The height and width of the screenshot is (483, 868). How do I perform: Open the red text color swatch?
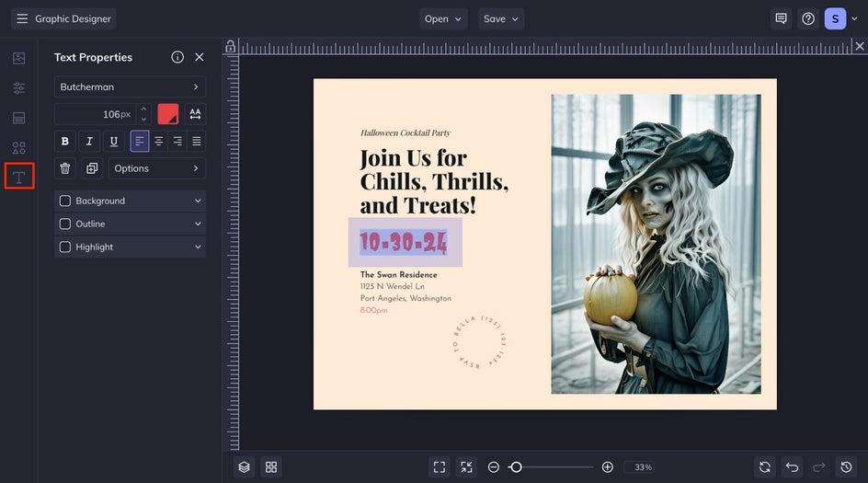[x=167, y=114]
